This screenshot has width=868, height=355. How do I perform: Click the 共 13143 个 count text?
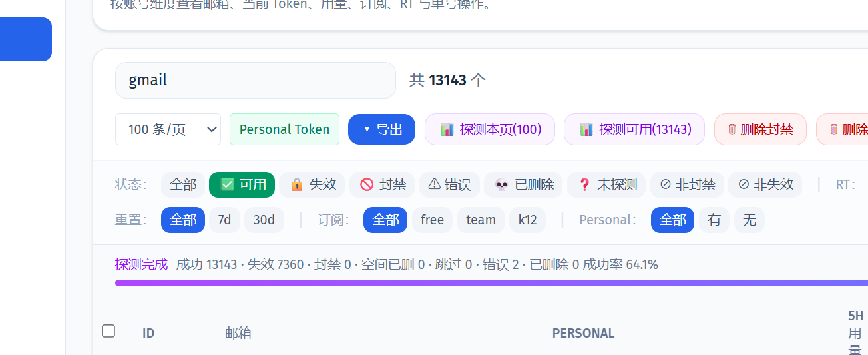(447, 81)
